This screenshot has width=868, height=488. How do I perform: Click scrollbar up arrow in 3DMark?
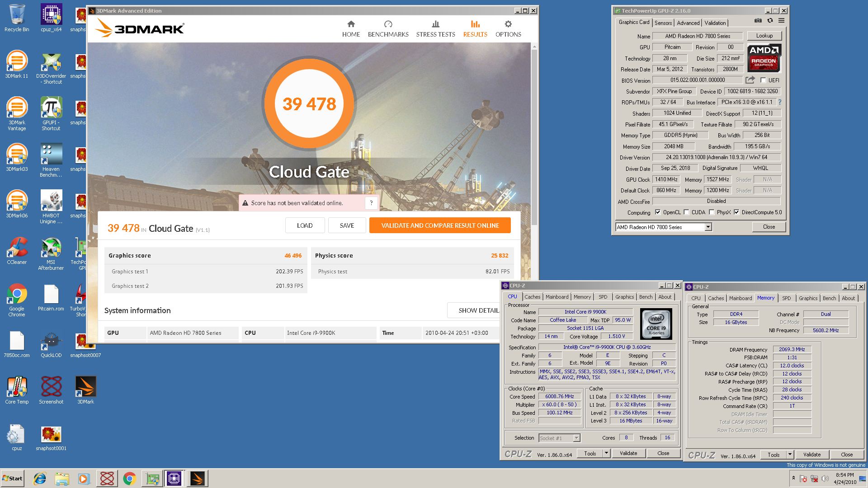(x=534, y=46)
